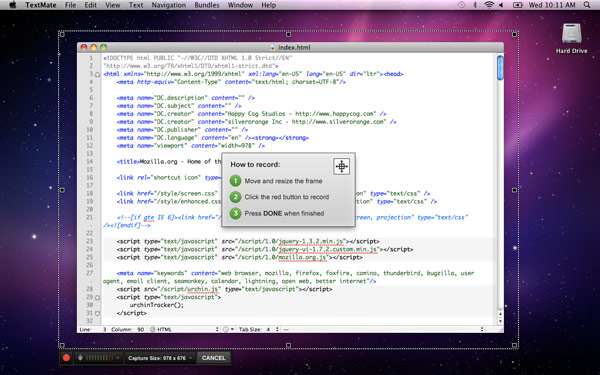This screenshot has width=600, height=375.
Task: Click the index.html document icon in title bar
Action: pos(272,47)
